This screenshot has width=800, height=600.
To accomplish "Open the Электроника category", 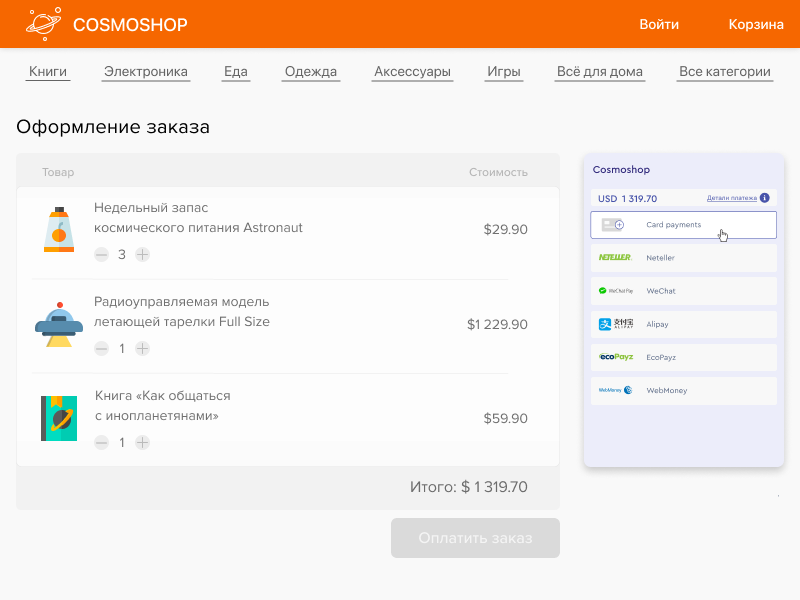I will [146, 72].
